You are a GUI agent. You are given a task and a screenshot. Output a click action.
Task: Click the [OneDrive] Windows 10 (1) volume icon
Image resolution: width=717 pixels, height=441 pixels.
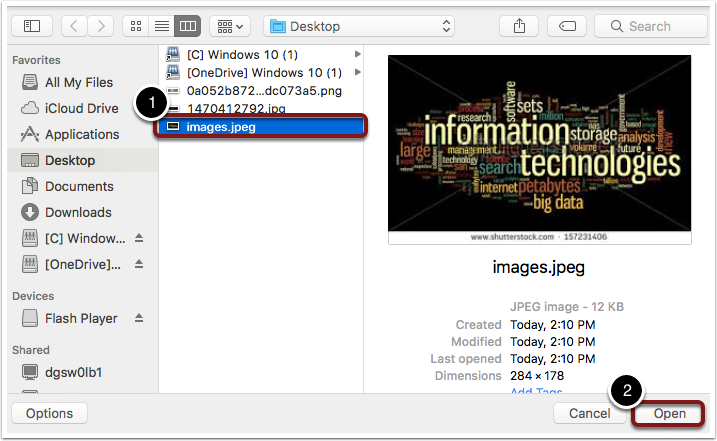(x=173, y=72)
